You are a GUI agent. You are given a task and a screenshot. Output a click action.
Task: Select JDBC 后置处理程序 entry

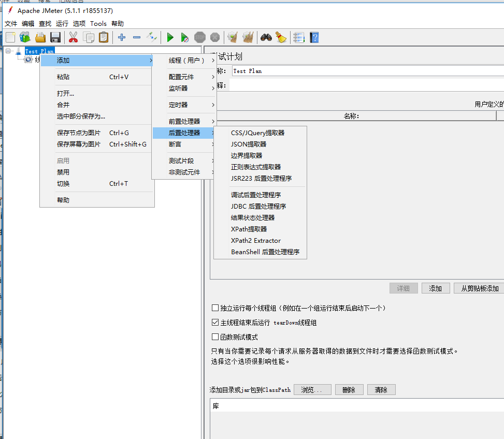tap(260, 207)
